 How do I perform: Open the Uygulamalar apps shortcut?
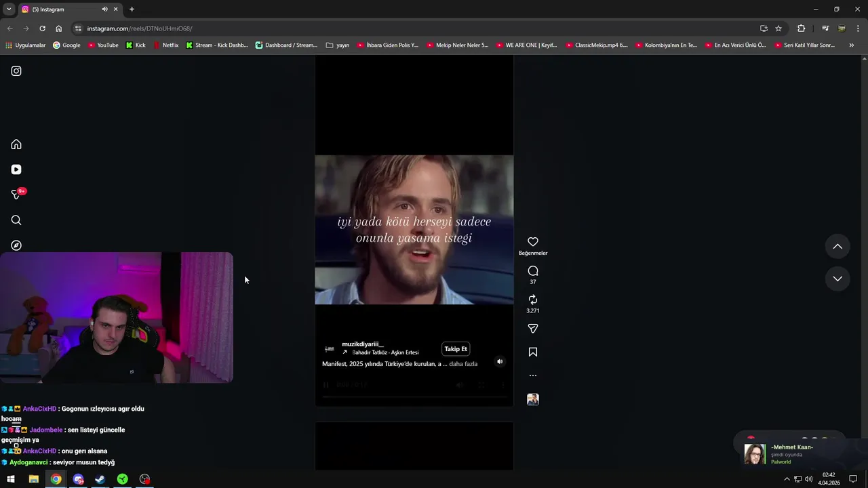[x=26, y=45]
